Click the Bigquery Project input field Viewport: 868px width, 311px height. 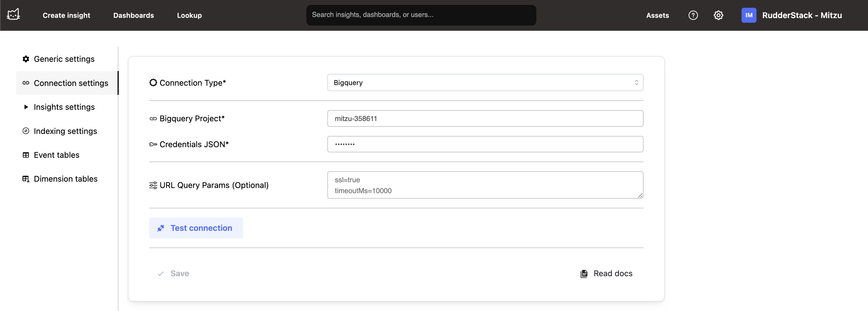(485, 119)
